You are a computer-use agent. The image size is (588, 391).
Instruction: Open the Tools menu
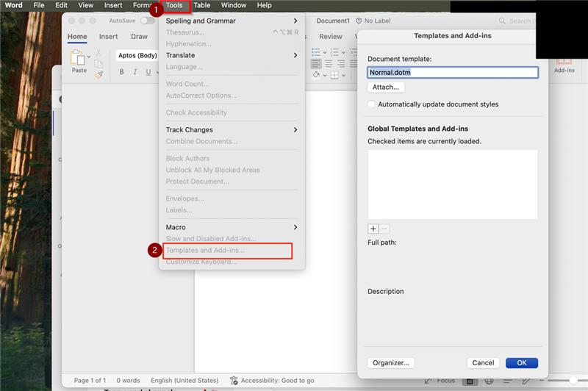tap(174, 6)
